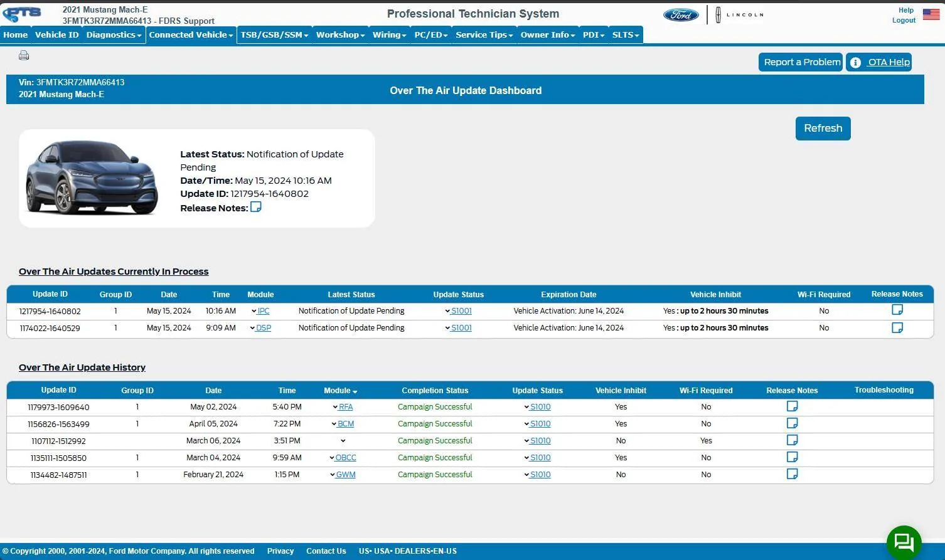
Task: Open the Contact Us footer link
Action: (326, 551)
